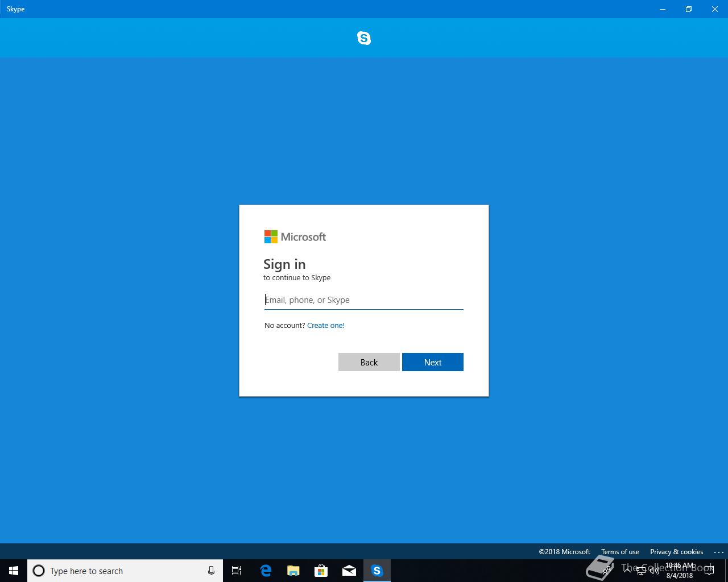
Task: Open the Windows Start menu
Action: (x=14, y=571)
